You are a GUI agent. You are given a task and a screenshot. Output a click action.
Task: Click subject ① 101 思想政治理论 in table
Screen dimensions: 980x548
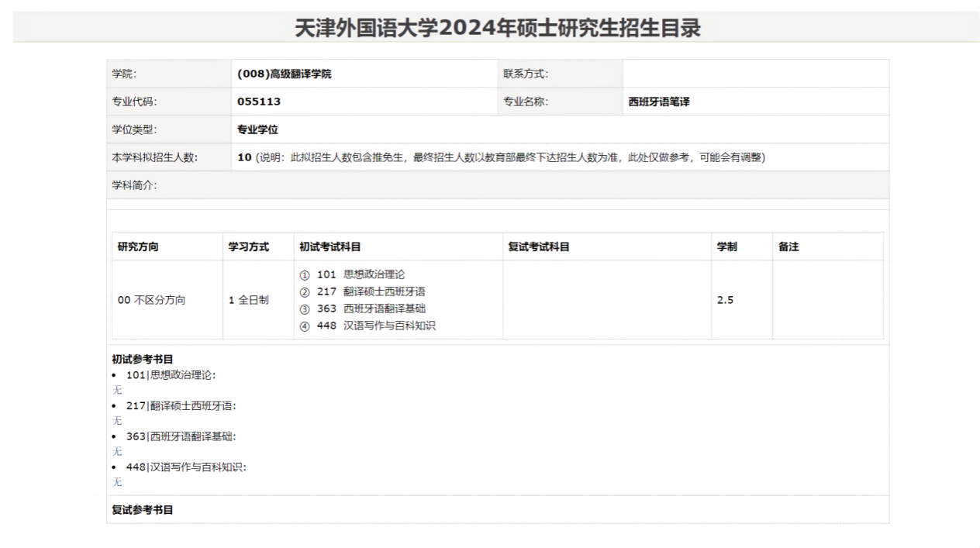coord(352,274)
